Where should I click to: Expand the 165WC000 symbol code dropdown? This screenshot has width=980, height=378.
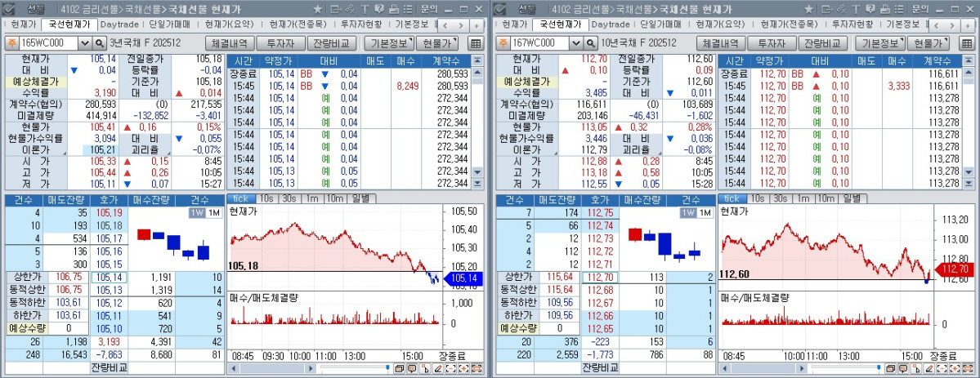pyautogui.click(x=85, y=43)
